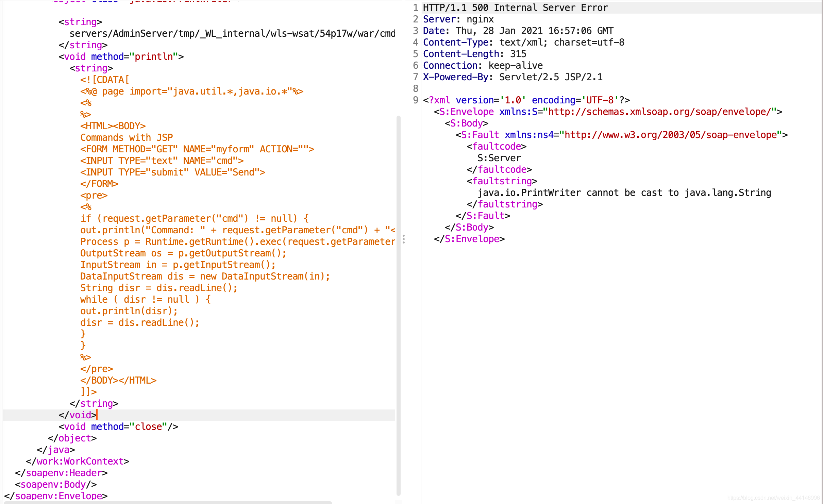Click the '</pre>' closing line
This screenshot has height=504, width=823.
coord(96,369)
